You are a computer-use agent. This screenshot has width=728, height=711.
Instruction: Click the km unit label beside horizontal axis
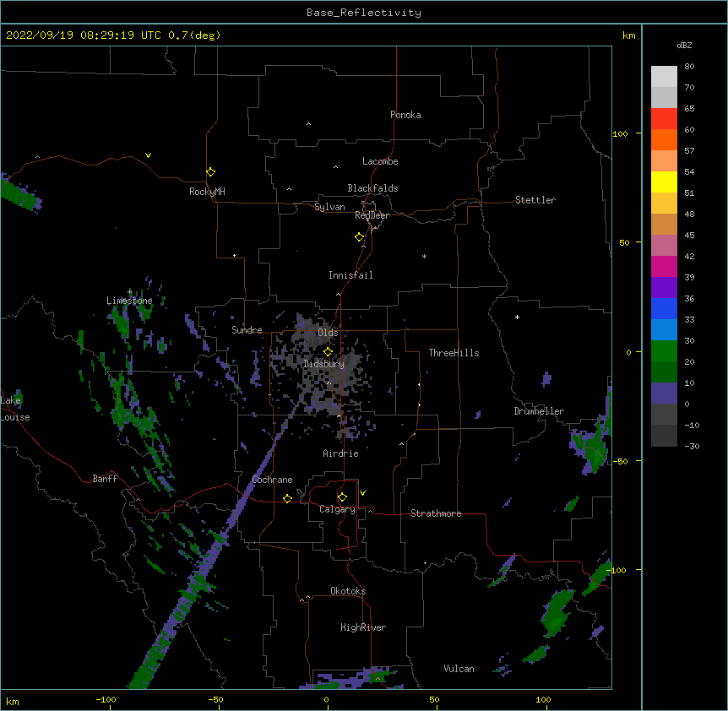[x=13, y=701]
